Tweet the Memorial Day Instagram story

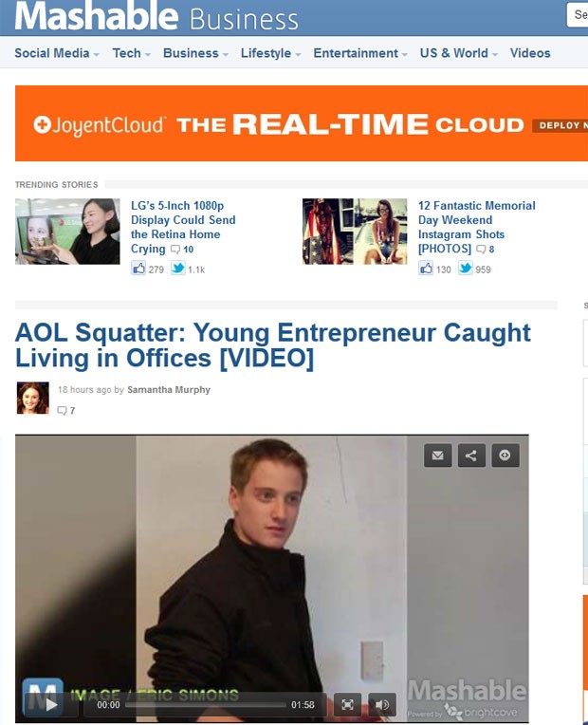466,269
